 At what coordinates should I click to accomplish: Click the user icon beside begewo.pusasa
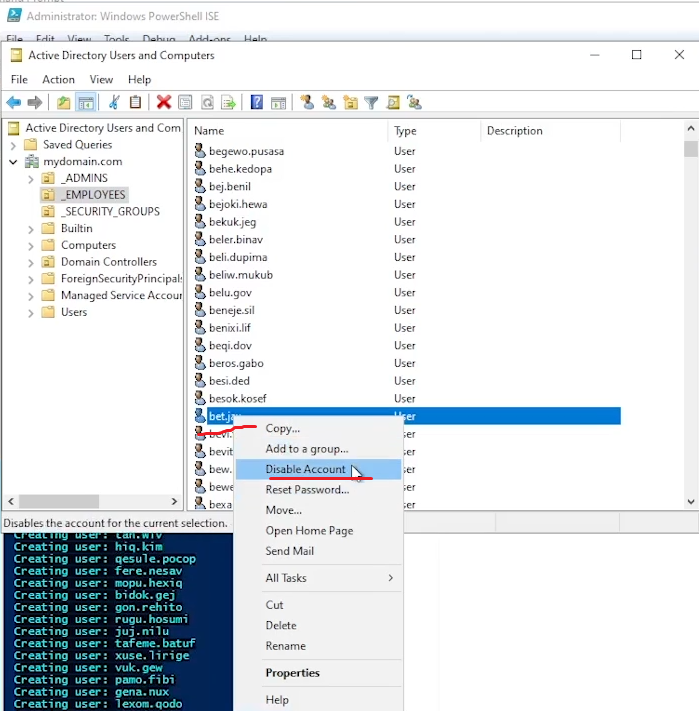(x=200, y=151)
